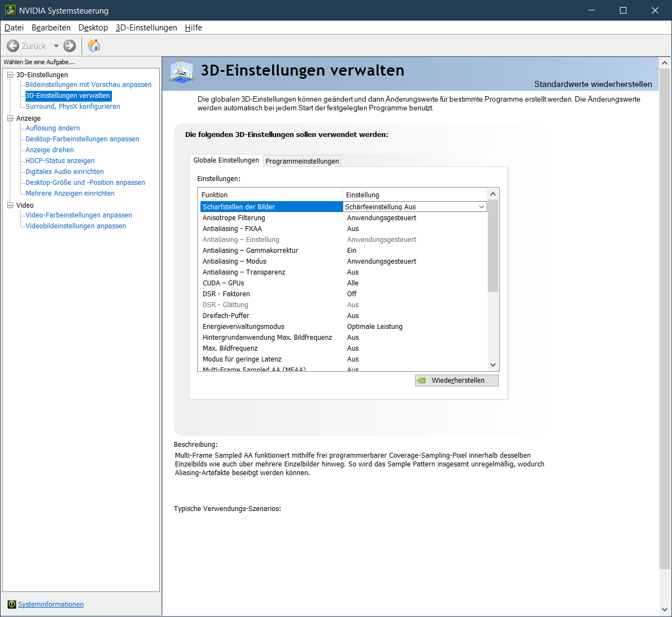This screenshot has width=672, height=617.
Task: Click the settings list scrollbar thumb
Action: 493,246
